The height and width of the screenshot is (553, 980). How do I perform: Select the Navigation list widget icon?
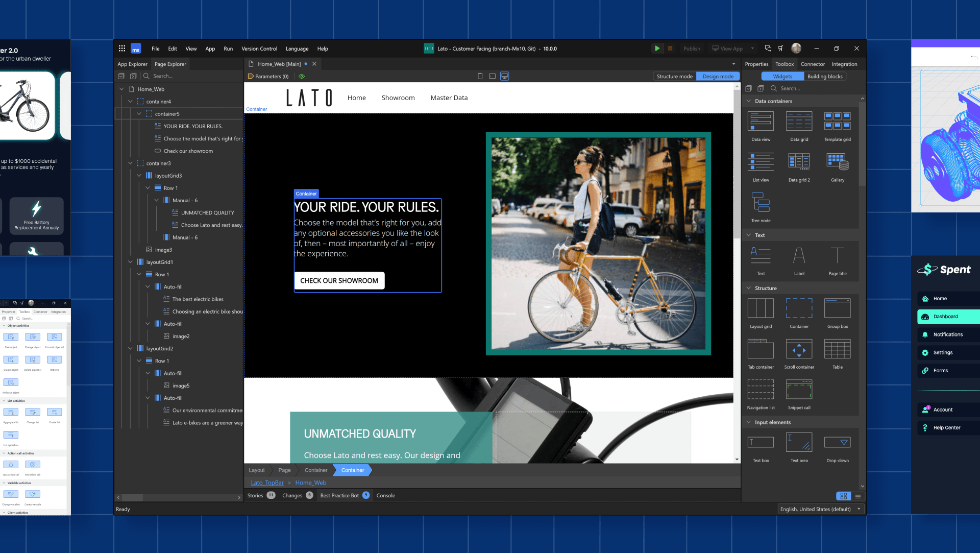coord(761,389)
